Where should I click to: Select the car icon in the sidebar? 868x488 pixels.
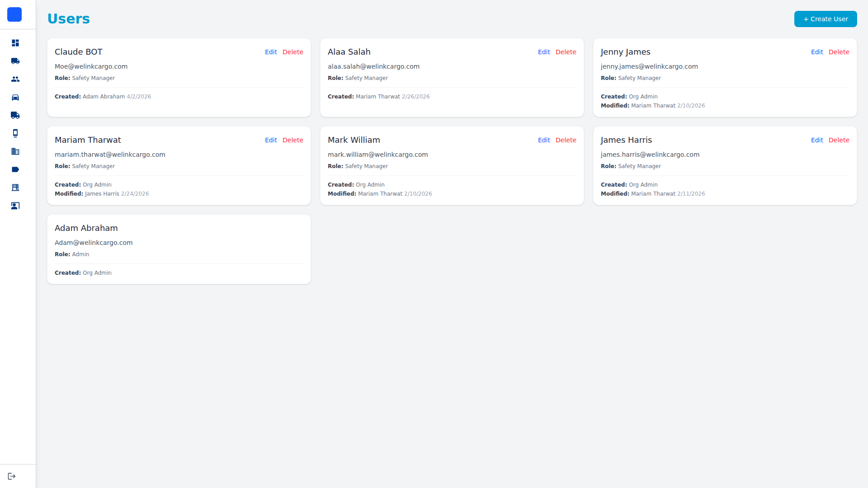[x=15, y=97]
